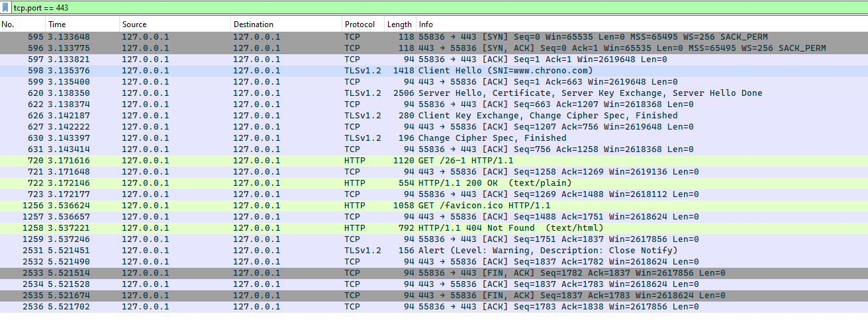Sort by the Source column header

(x=175, y=24)
